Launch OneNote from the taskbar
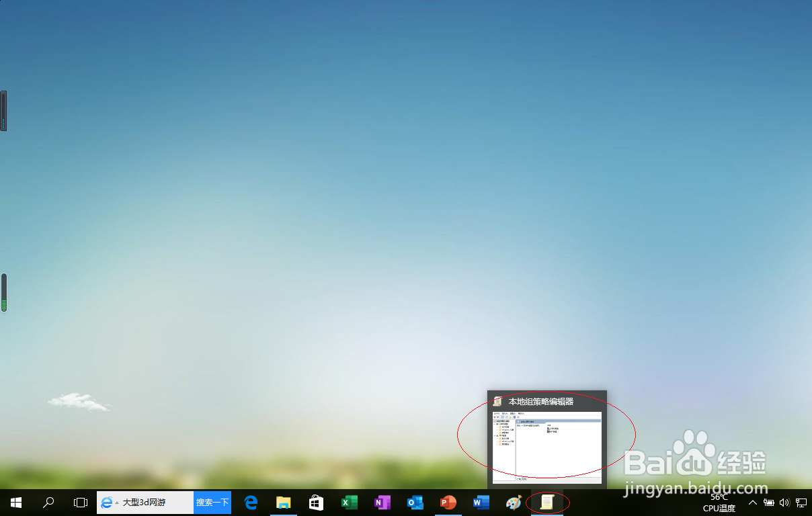812x516 pixels. click(x=382, y=502)
